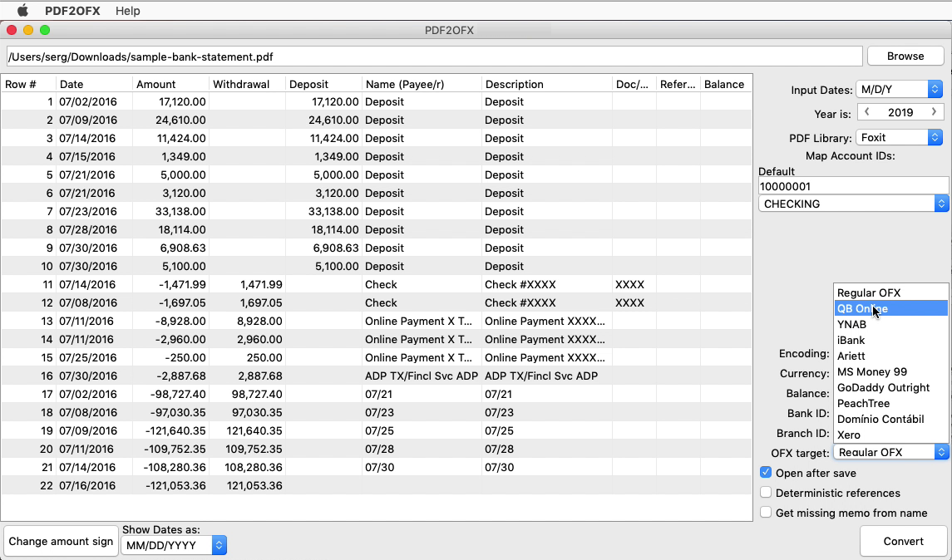This screenshot has height=560, width=952.
Task: Open the PDF Library dropdown
Action: (x=899, y=137)
